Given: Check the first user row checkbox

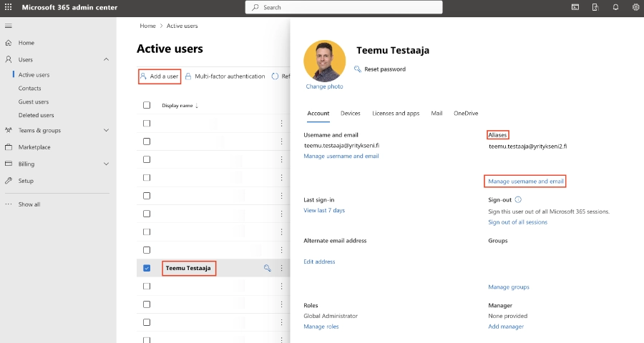Looking at the screenshot, I should point(147,123).
